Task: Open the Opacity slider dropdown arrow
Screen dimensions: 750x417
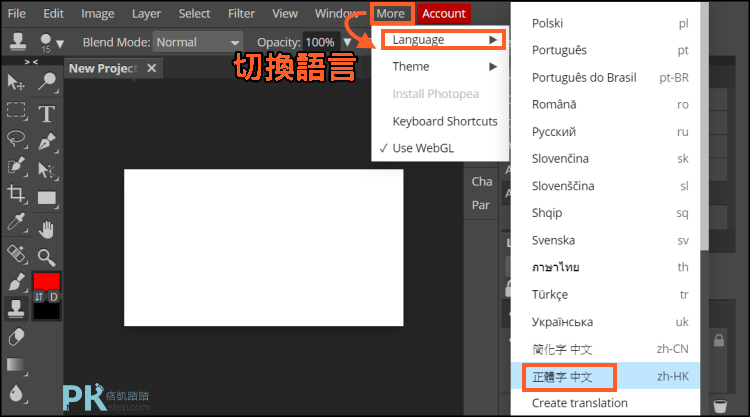Action: tap(348, 43)
